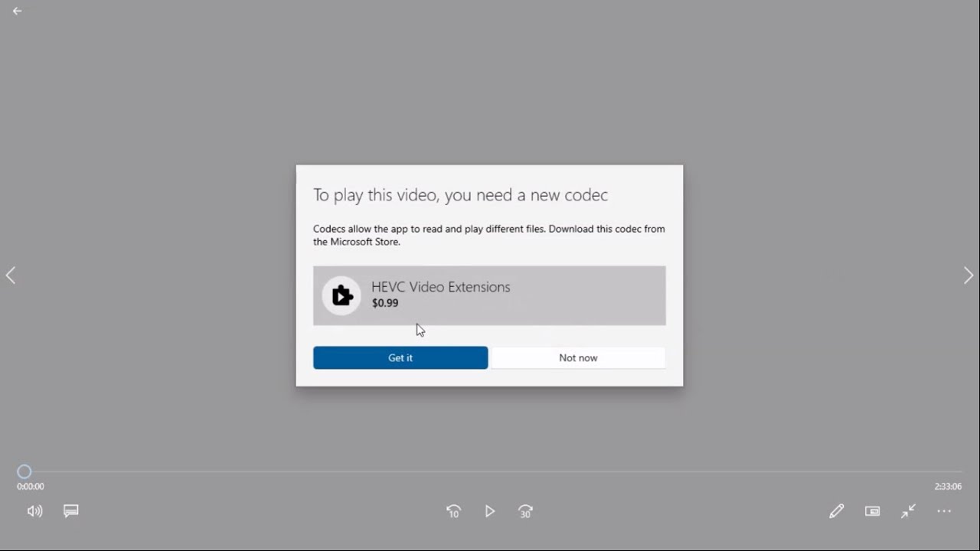This screenshot has width=980, height=551.
Task: Exit full screen view
Action: pos(908,511)
